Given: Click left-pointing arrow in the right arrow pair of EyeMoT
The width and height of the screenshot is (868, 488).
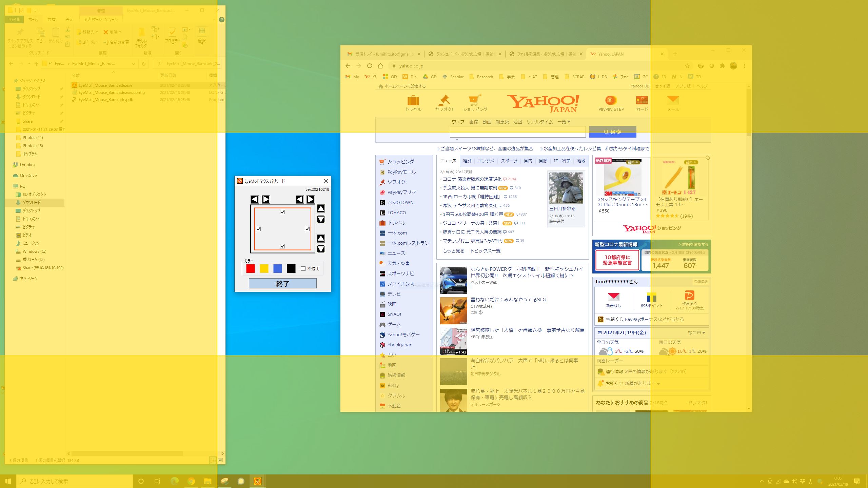Looking at the screenshot, I should 300,199.
